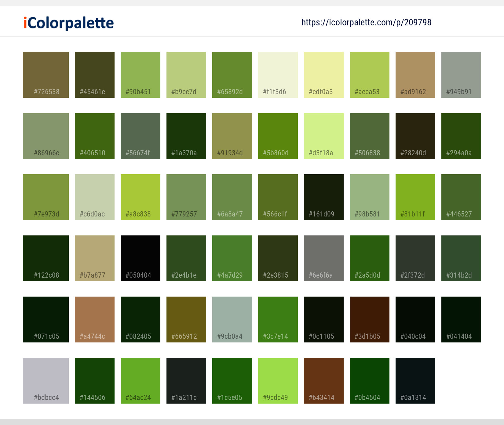Choose the #4a7d29 swatch
The width and height of the screenshot is (504, 425).
coord(232,258)
